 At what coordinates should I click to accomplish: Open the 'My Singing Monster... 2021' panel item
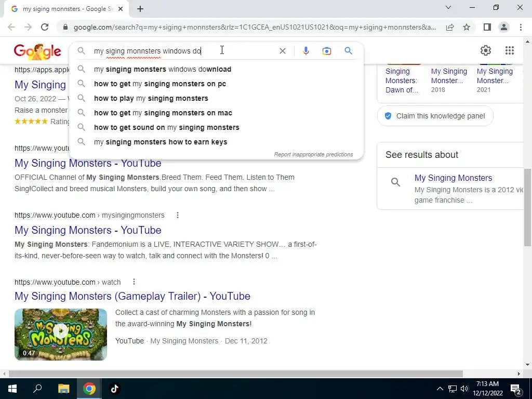click(495, 81)
